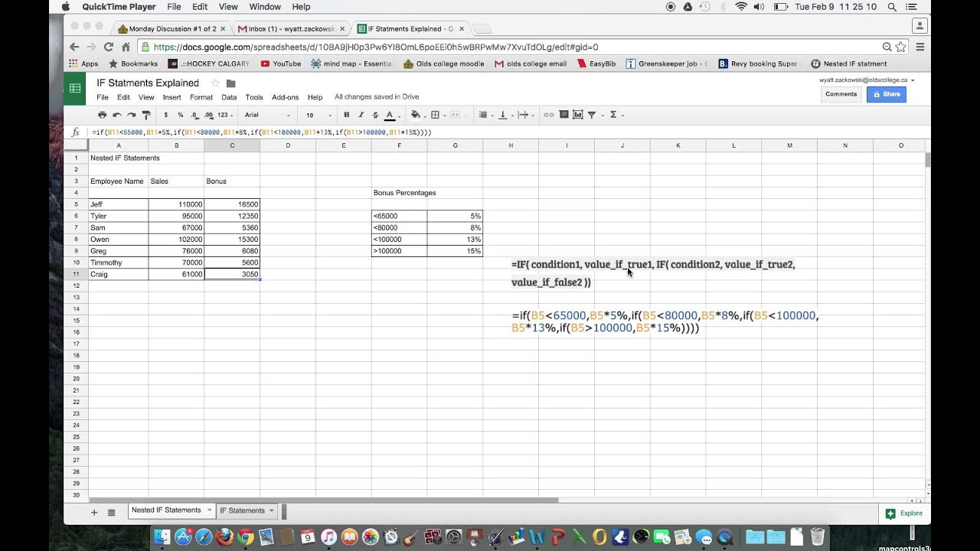Click the Comments button

coord(841,94)
